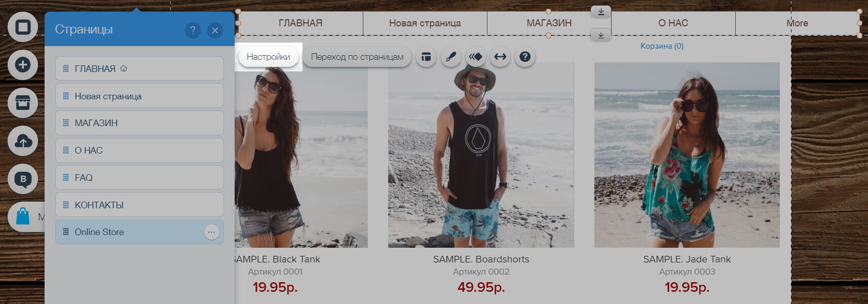868x304 pixels.
Task: Open the Add elements plus icon
Action: click(x=23, y=65)
